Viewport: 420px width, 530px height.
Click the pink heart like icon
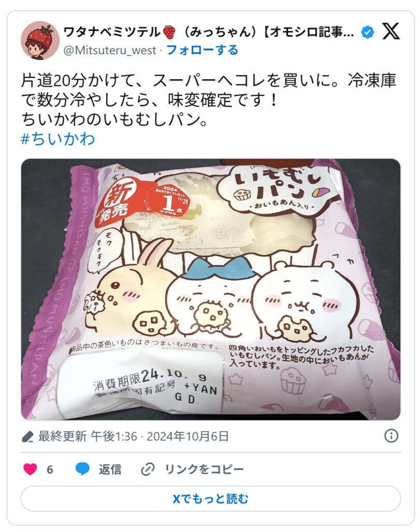[x=30, y=469]
